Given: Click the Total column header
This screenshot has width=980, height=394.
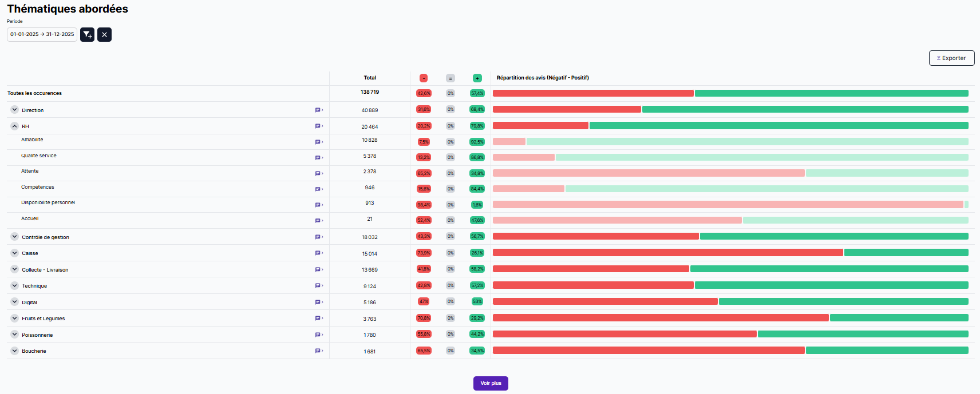Looking at the screenshot, I should coord(370,78).
